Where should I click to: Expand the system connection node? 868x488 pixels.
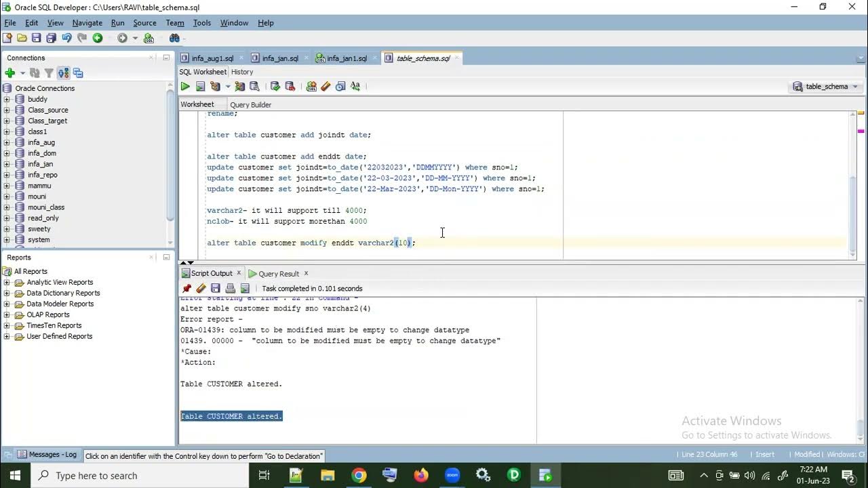click(x=7, y=240)
